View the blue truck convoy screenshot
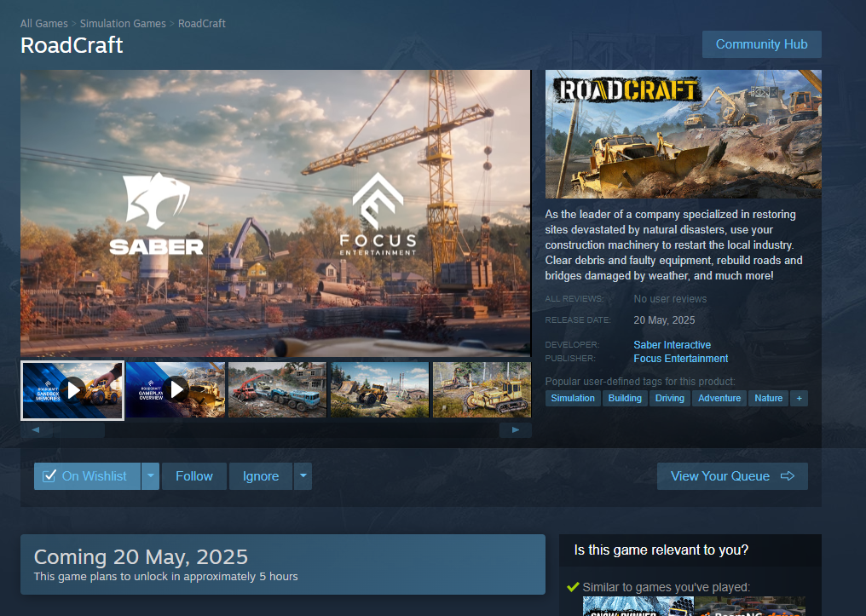This screenshot has width=866, height=616. pos(277,389)
